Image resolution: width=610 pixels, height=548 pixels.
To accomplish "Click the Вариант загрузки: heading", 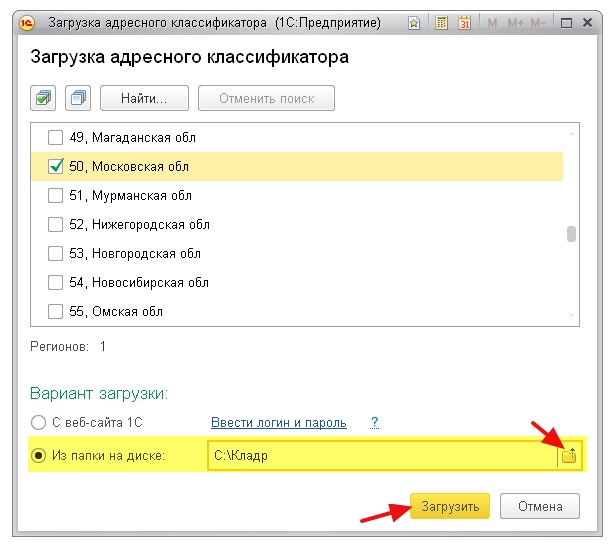I will click(99, 394).
